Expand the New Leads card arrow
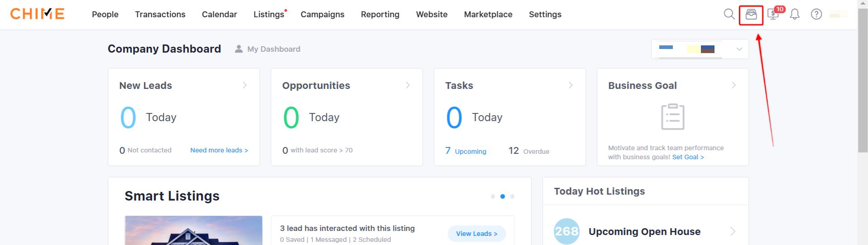 tap(245, 85)
